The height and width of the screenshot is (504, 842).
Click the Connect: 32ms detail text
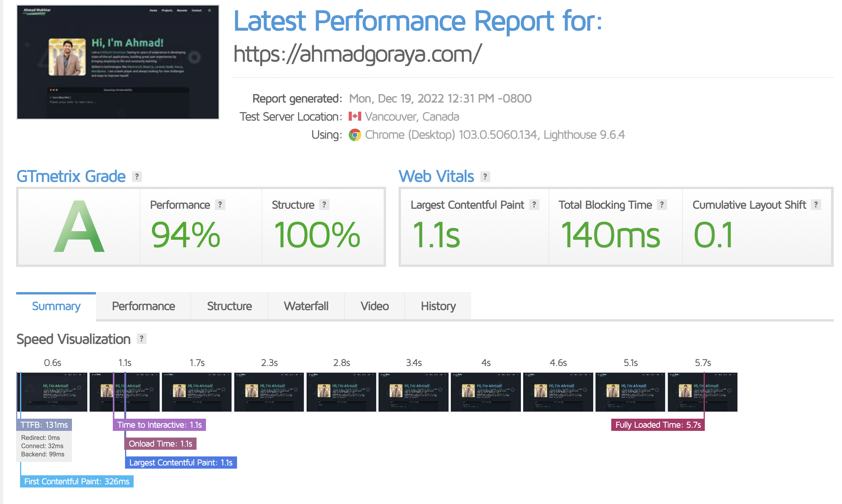(x=42, y=446)
